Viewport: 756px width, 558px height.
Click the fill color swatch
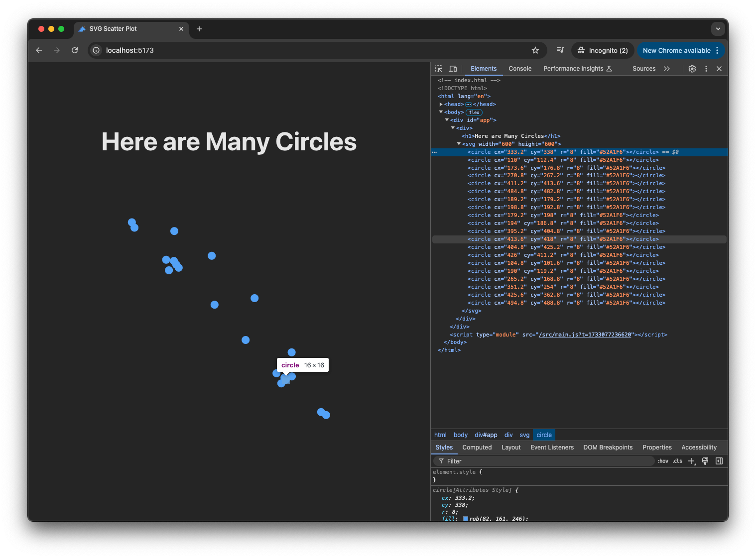(x=466, y=519)
